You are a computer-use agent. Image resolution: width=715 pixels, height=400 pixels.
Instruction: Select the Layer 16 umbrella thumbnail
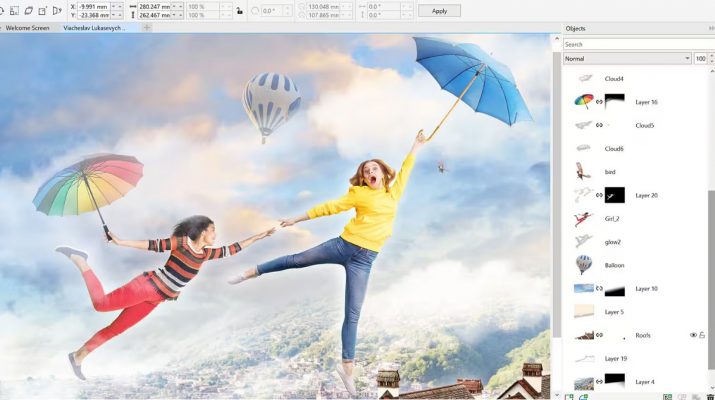(x=584, y=101)
